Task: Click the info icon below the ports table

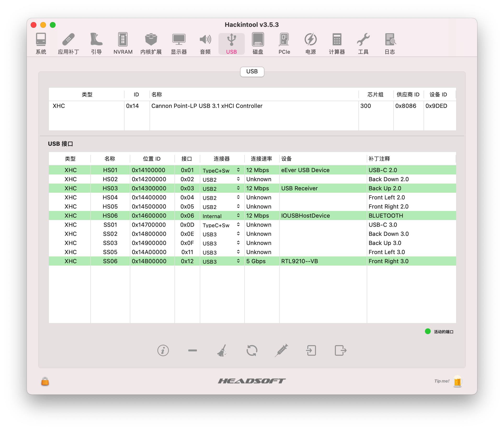Action: (x=163, y=350)
